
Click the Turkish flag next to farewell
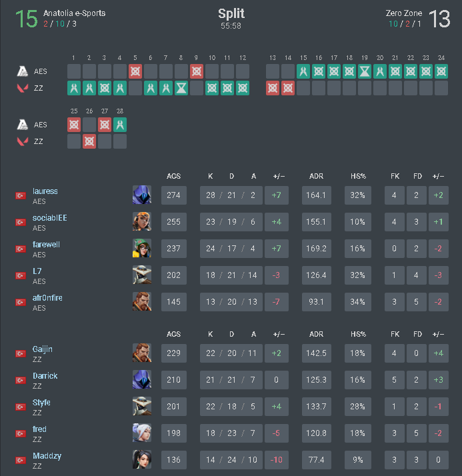point(21,249)
